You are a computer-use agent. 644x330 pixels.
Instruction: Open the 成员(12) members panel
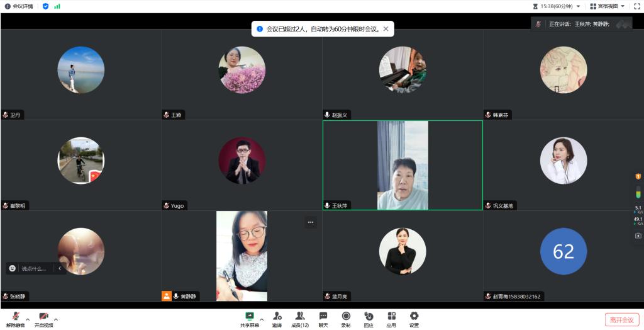(x=300, y=317)
